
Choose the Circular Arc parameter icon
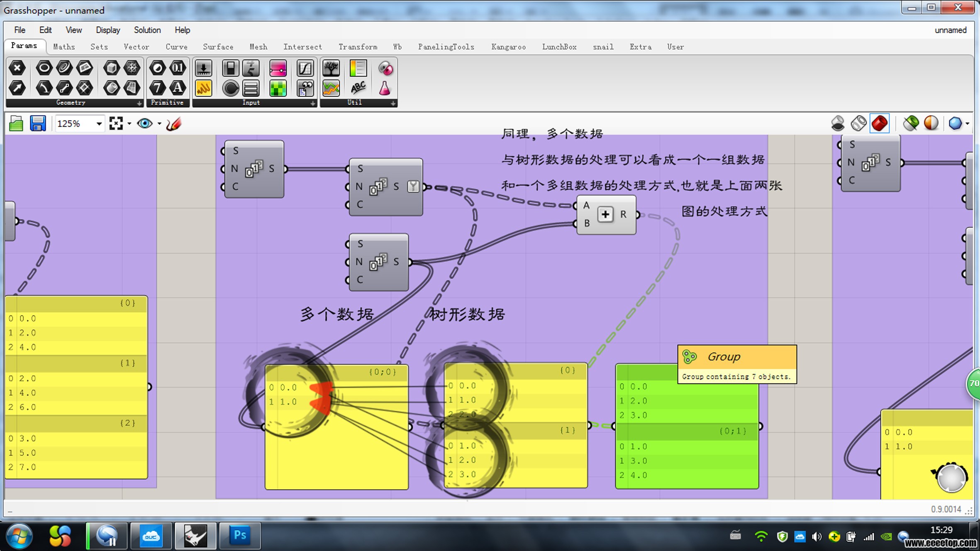[x=44, y=88]
